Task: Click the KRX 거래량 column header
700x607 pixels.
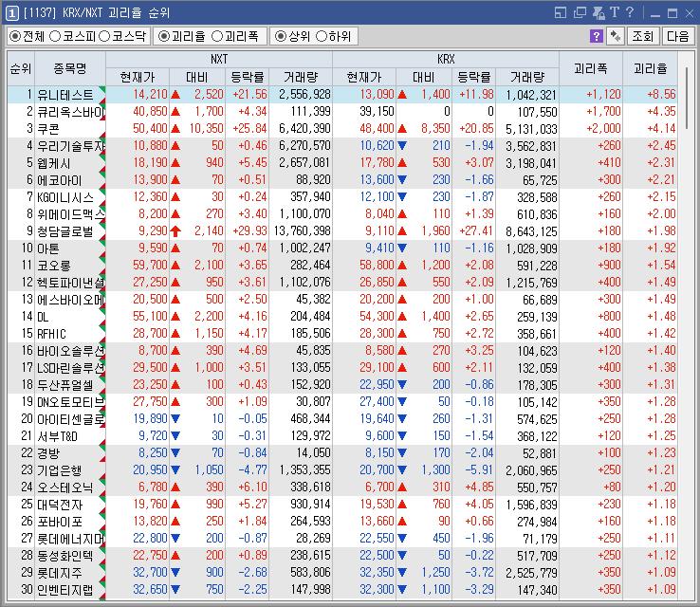Action: tap(527, 77)
